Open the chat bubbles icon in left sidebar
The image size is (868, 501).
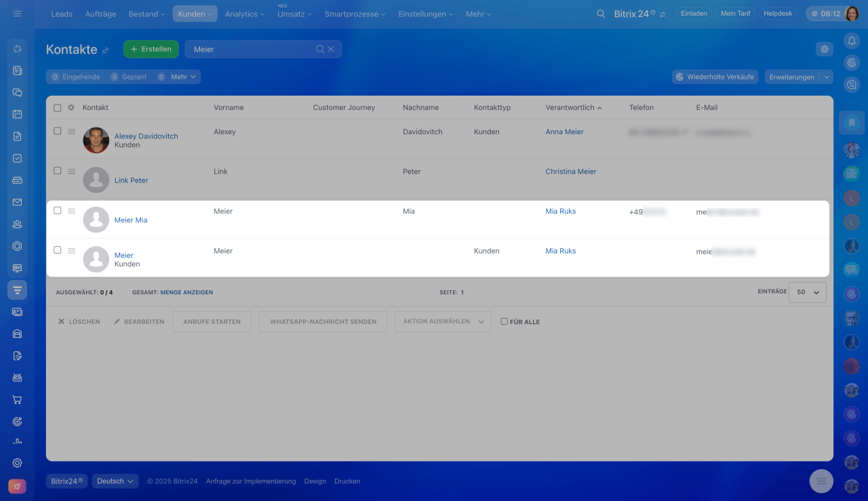click(18, 92)
